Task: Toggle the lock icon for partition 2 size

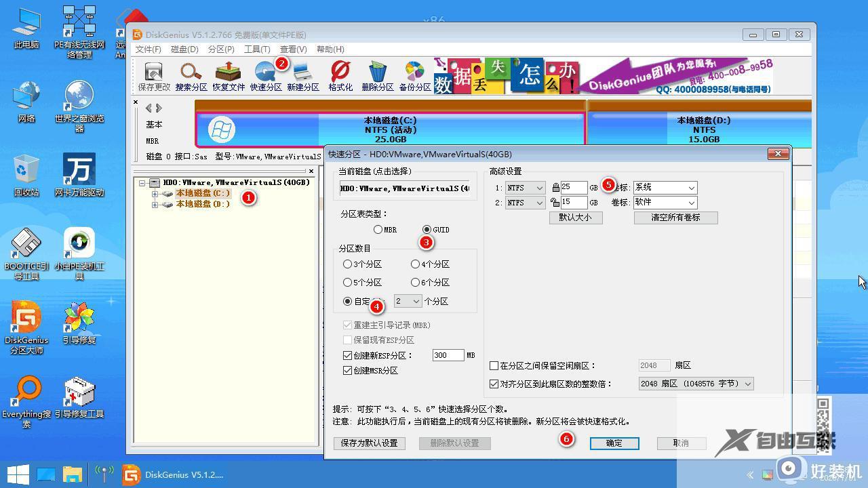Action: tap(555, 203)
